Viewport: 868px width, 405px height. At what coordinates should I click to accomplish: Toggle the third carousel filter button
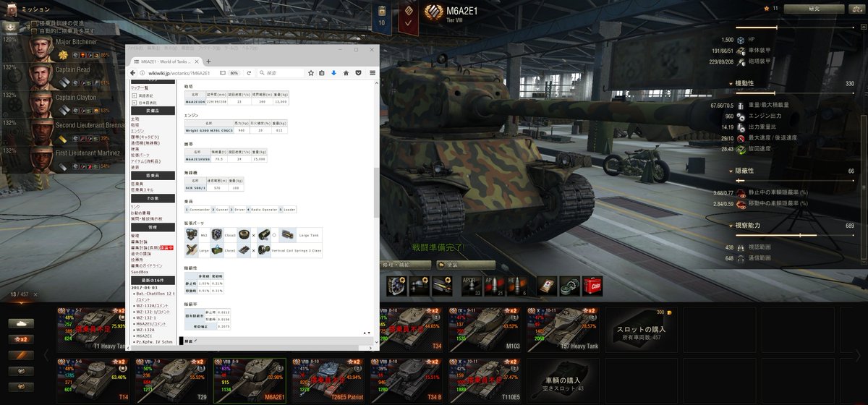point(21,355)
